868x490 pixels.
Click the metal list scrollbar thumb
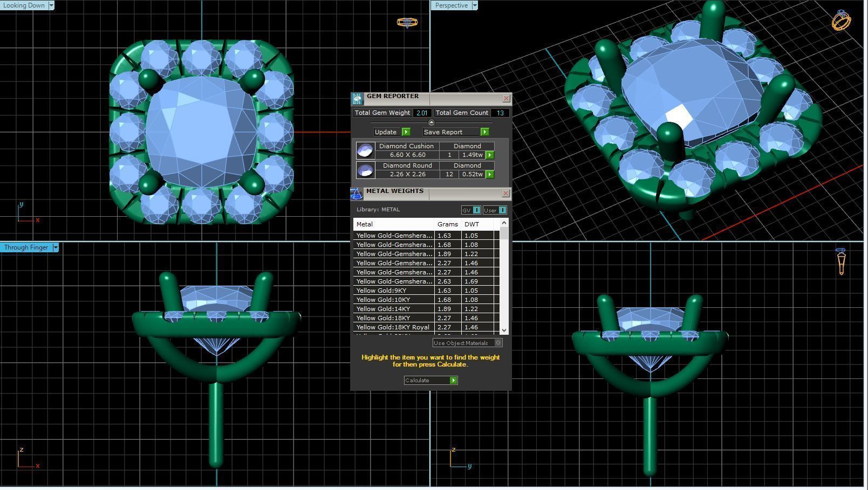[x=504, y=233]
